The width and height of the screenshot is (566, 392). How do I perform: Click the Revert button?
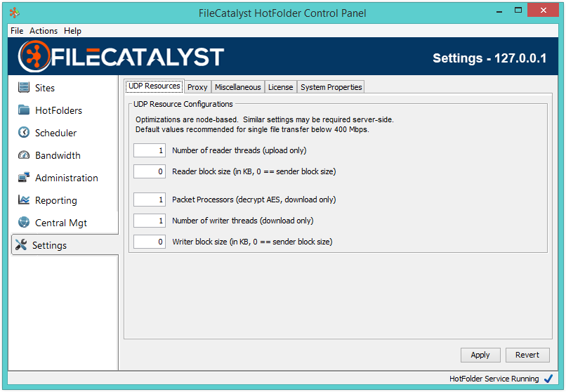(527, 355)
